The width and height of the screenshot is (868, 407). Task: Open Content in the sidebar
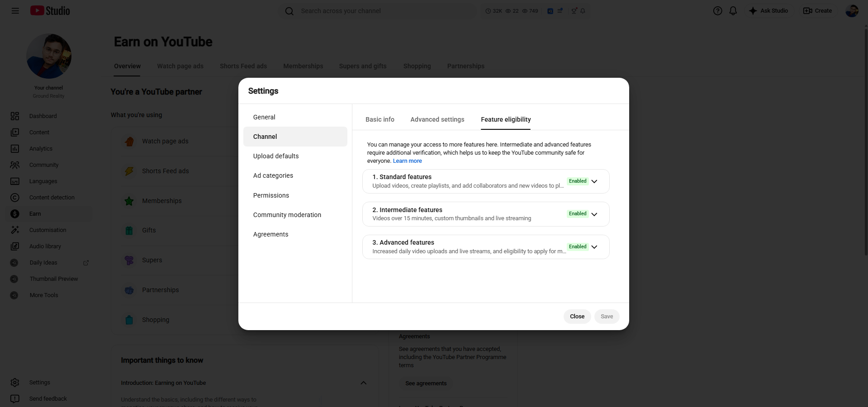(x=49, y=133)
